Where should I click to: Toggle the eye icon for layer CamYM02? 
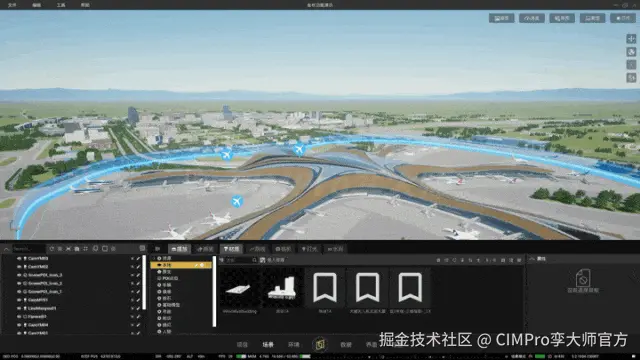(x=19, y=267)
